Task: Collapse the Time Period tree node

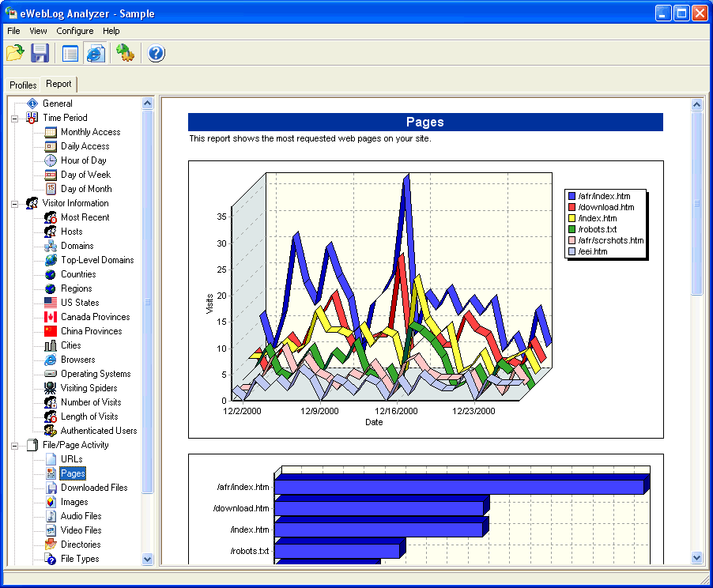Action: 14,119
